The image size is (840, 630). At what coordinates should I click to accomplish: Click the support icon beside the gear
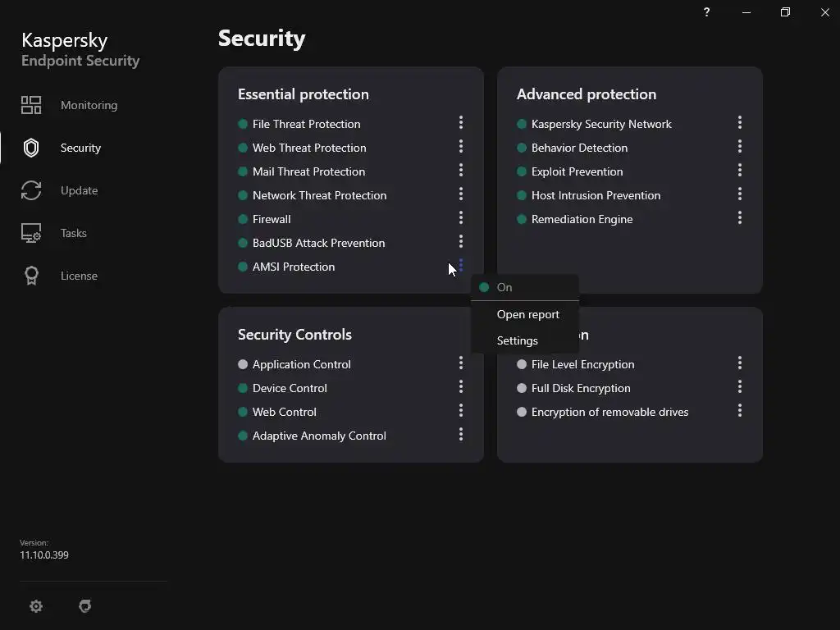(x=85, y=606)
